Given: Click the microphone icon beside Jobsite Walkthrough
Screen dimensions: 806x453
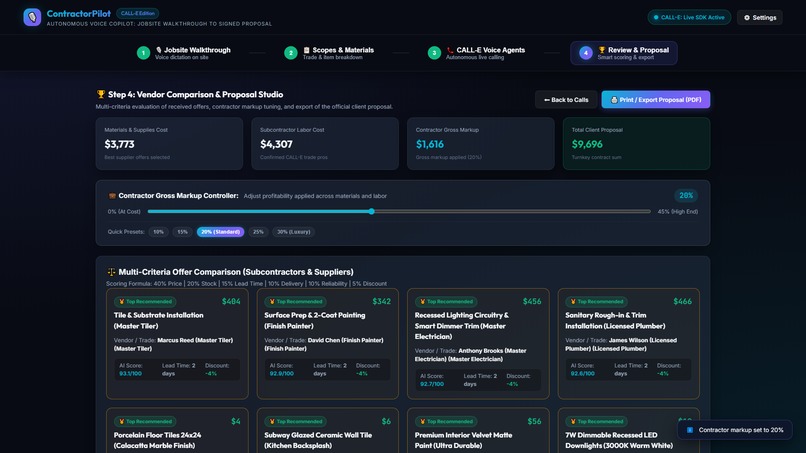Looking at the screenshot, I should 159,50.
